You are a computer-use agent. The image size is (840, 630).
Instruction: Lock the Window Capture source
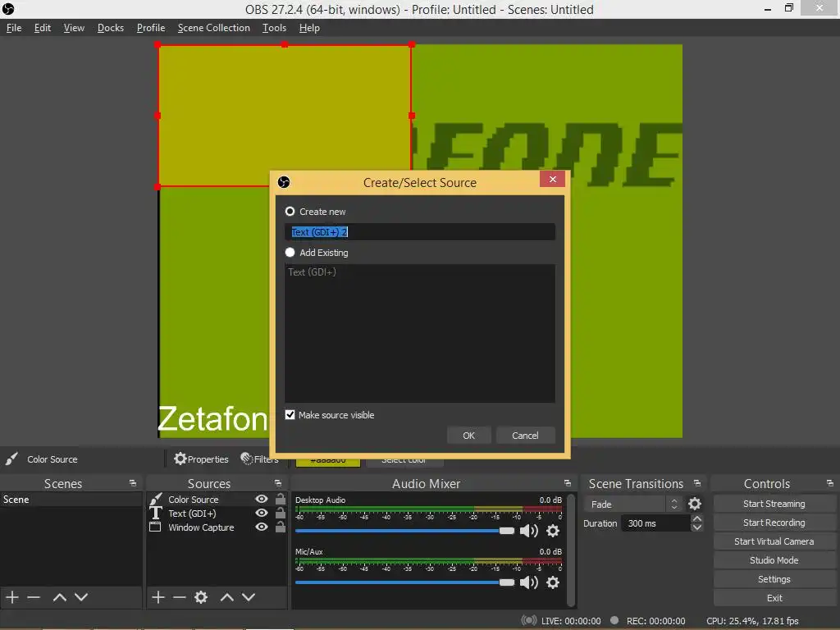[x=281, y=527]
